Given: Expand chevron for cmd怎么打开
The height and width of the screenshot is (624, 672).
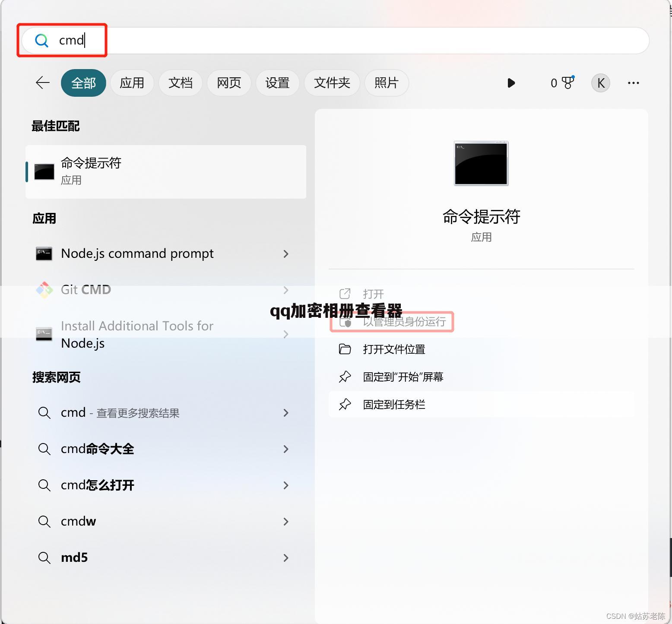Looking at the screenshot, I should click(285, 485).
